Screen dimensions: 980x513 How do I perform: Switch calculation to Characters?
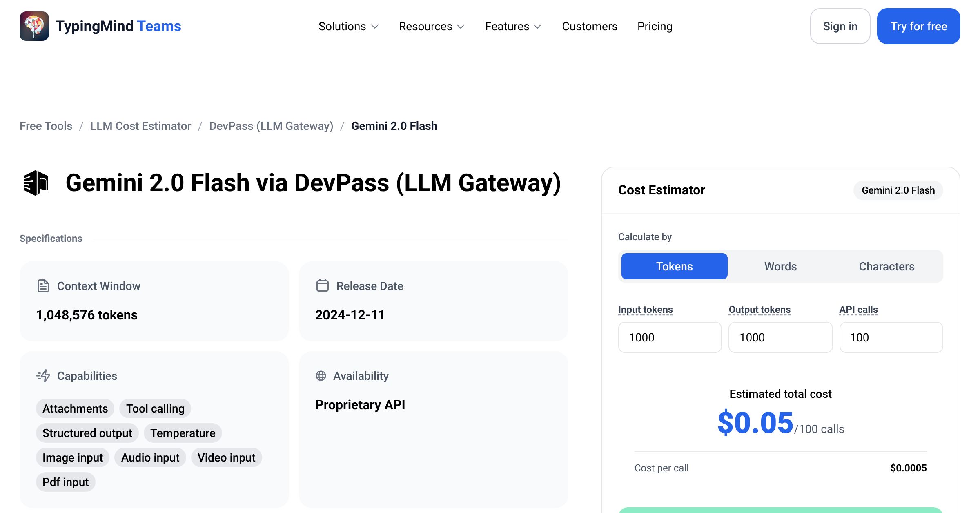[x=887, y=266]
